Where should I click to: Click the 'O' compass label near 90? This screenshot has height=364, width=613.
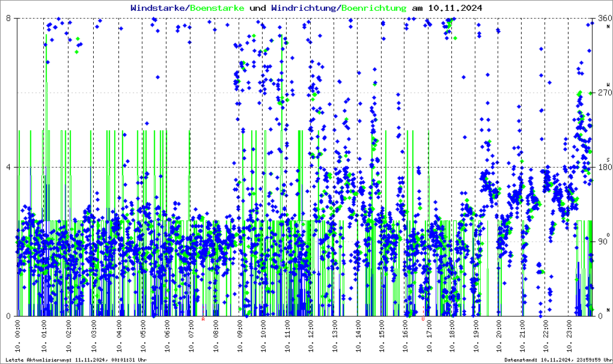(x=608, y=235)
